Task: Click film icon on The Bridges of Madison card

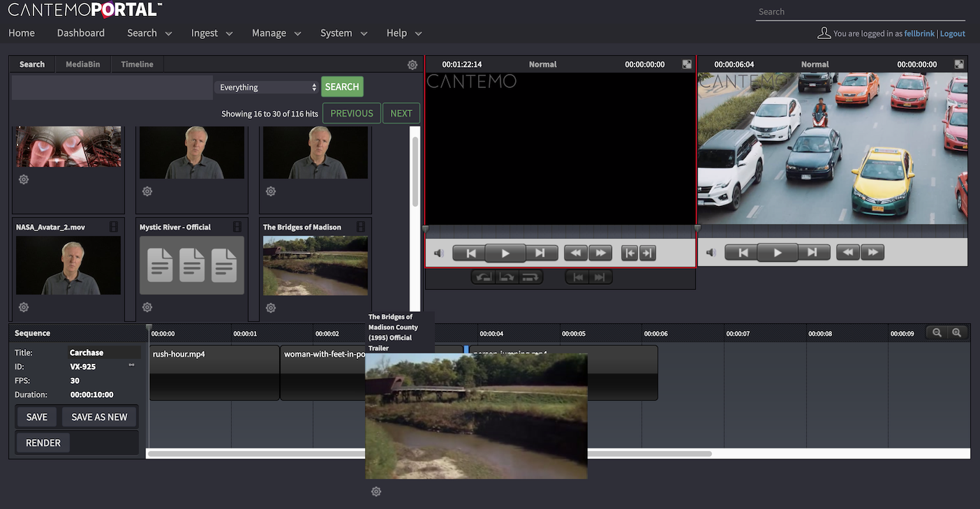Action: tap(361, 227)
